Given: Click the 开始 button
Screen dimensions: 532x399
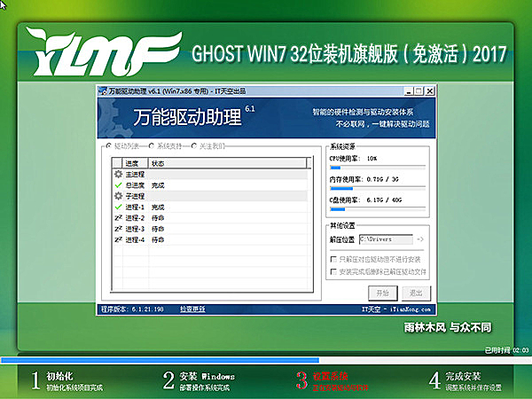Looking at the screenshot, I should [383, 293].
